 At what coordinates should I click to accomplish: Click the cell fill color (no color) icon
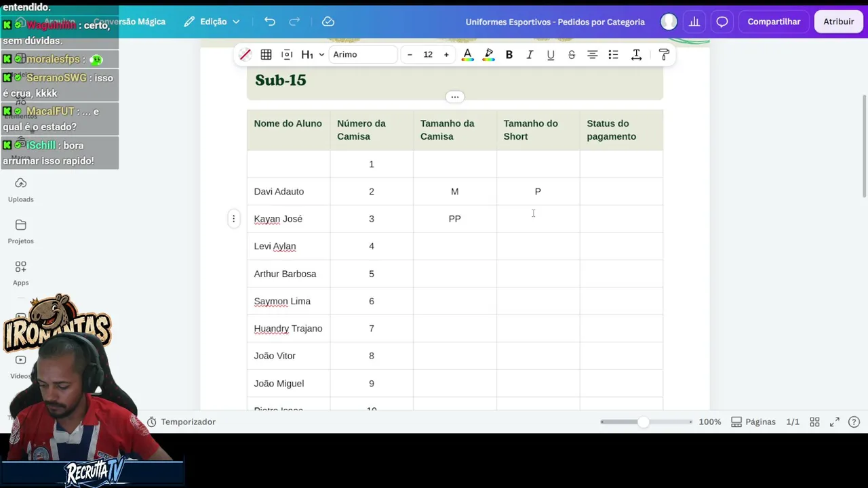tap(245, 54)
